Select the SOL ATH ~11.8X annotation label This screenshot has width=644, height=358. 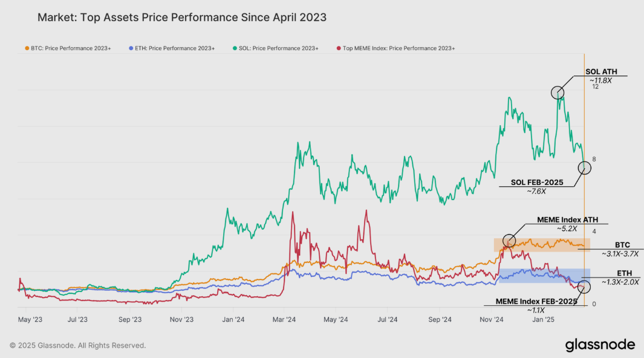601,76
